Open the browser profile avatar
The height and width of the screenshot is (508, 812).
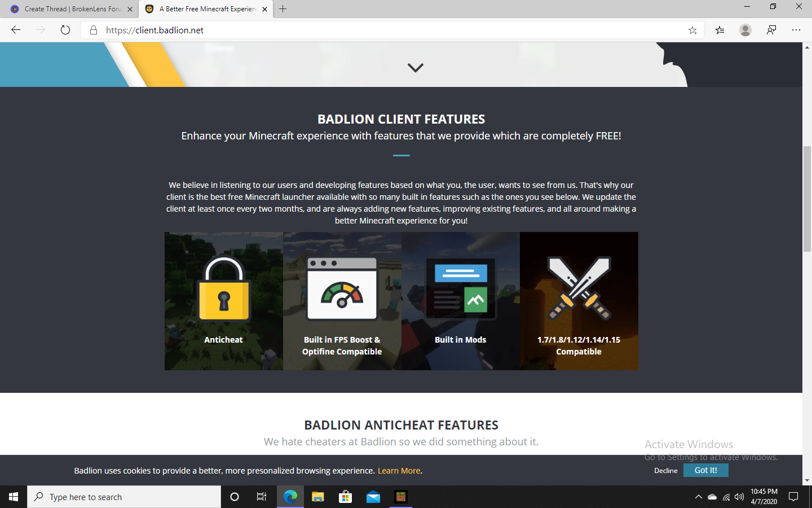(x=745, y=30)
